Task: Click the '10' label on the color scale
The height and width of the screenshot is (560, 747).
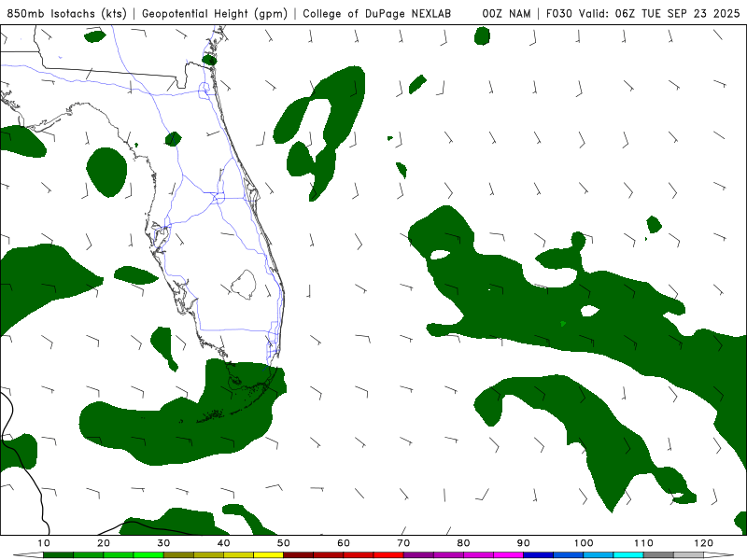Action: pyautogui.click(x=43, y=543)
